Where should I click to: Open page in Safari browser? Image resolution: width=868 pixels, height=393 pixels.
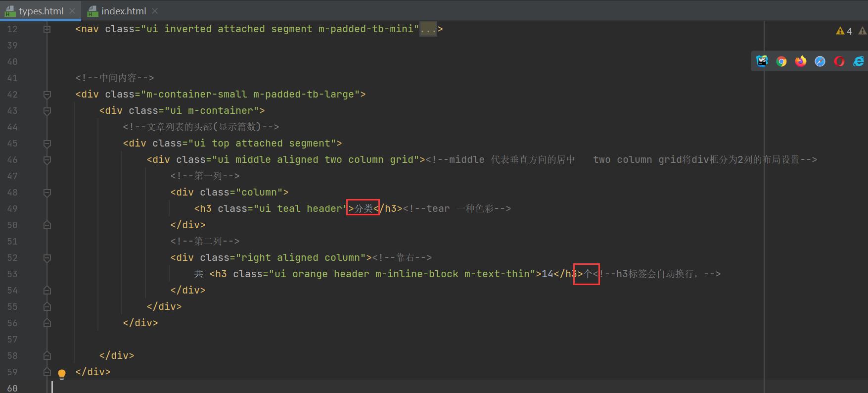pyautogui.click(x=820, y=61)
